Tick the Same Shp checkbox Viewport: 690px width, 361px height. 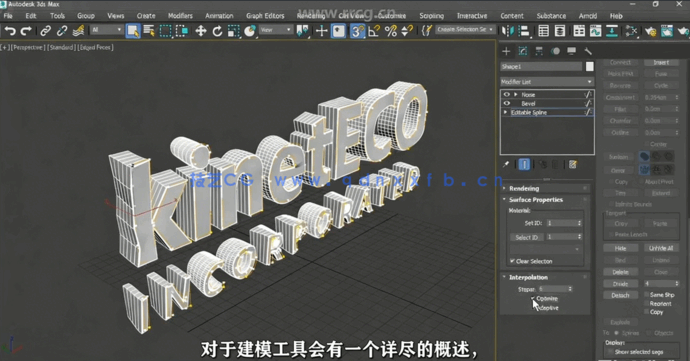[646, 295]
